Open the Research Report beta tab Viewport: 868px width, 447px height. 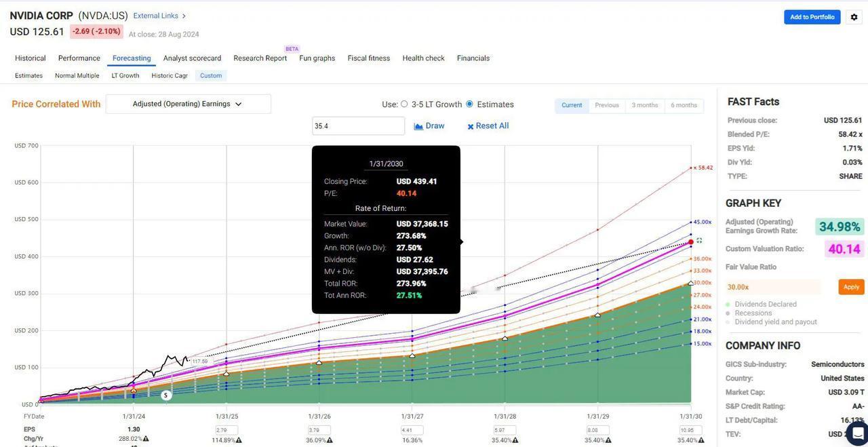tap(260, 58)
